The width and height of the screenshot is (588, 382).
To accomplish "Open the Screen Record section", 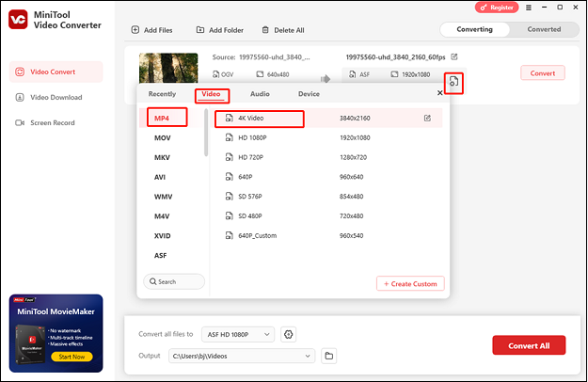I will pos(56,122).
